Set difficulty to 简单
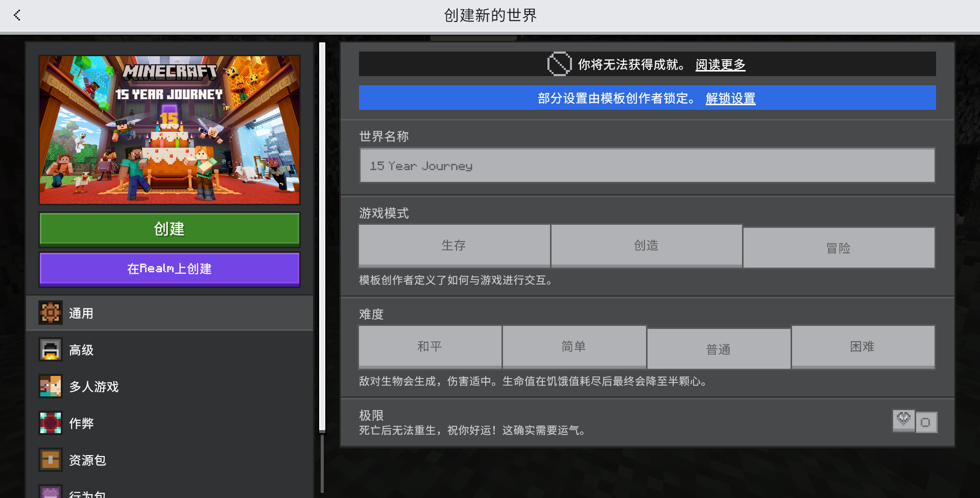The image size is (980, 498). pyautogui.click(x=574, y=347)
